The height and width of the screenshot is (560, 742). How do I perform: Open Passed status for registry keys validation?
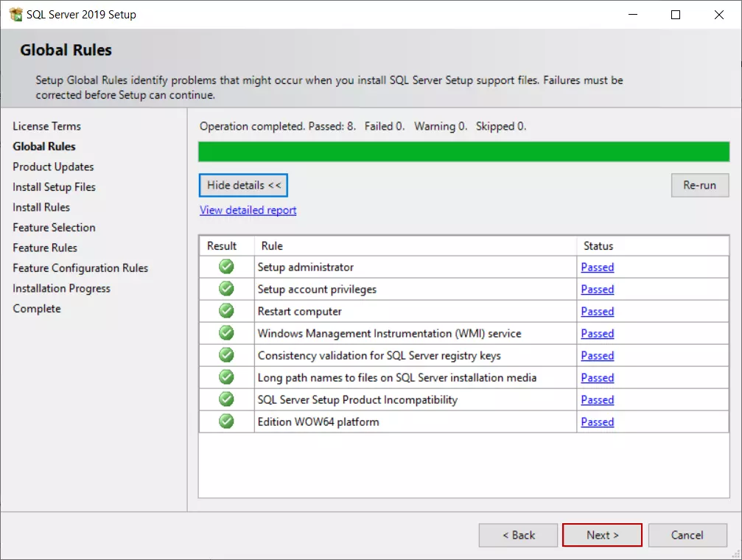[x=597, y=355]
